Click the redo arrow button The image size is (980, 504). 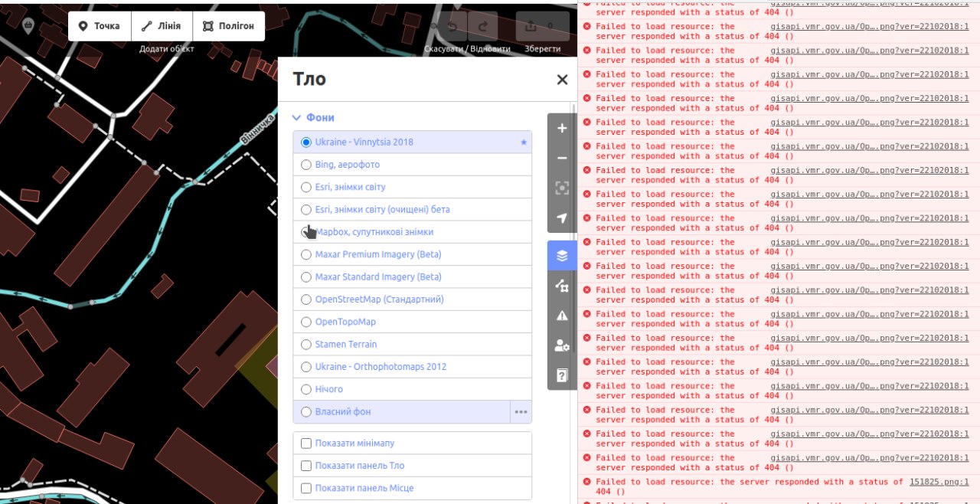(482, 26)
